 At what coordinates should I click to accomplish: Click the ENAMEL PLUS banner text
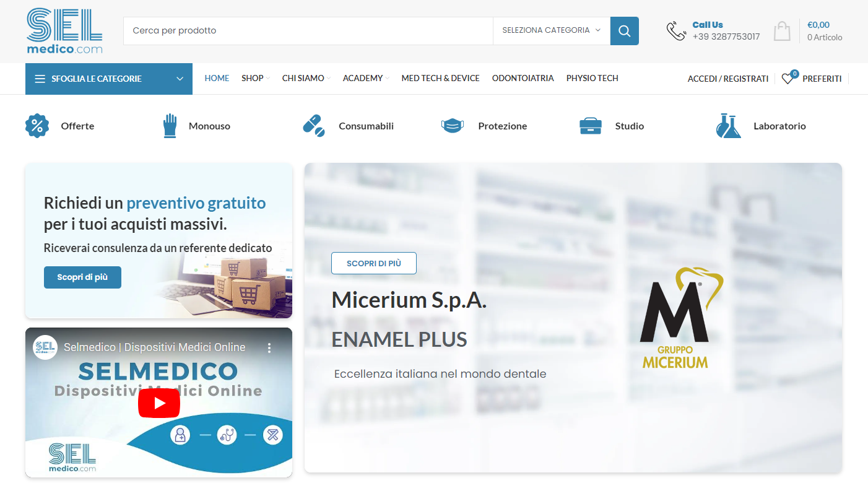coord(399,339)
